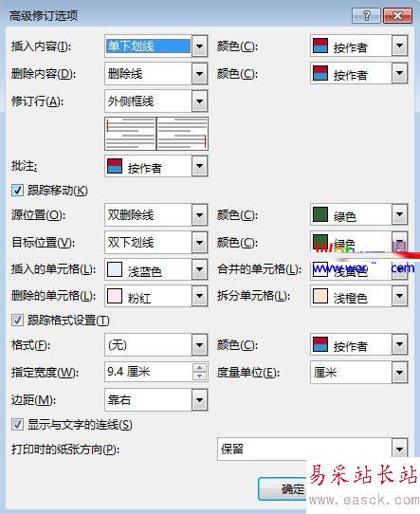Open the 删除内容 style dropdown

click(x=199, y=74)
